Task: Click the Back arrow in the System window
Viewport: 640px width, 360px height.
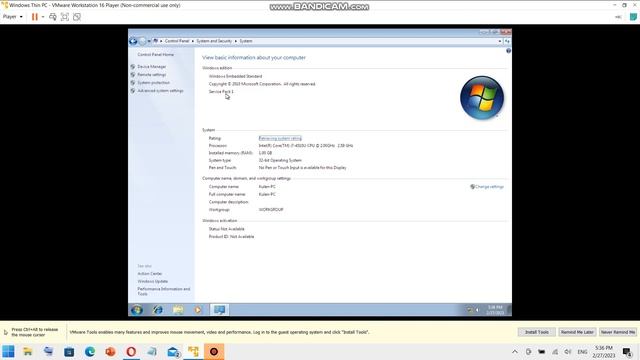Action: [x=133, y=41]
